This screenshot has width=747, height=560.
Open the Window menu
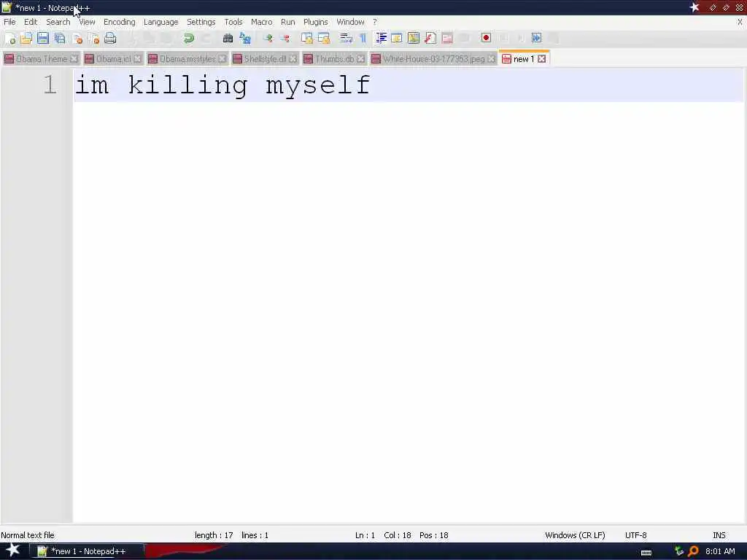[x=350, y=22]
